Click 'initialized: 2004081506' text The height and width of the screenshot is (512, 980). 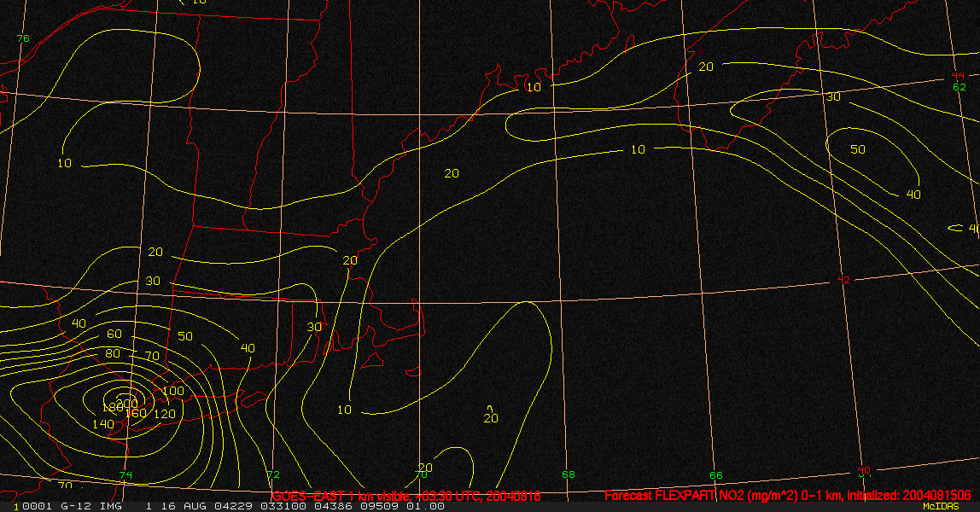[909, 496]
